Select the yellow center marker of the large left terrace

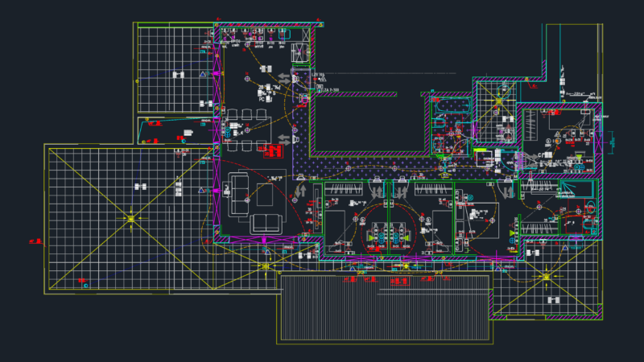[131, 219]
